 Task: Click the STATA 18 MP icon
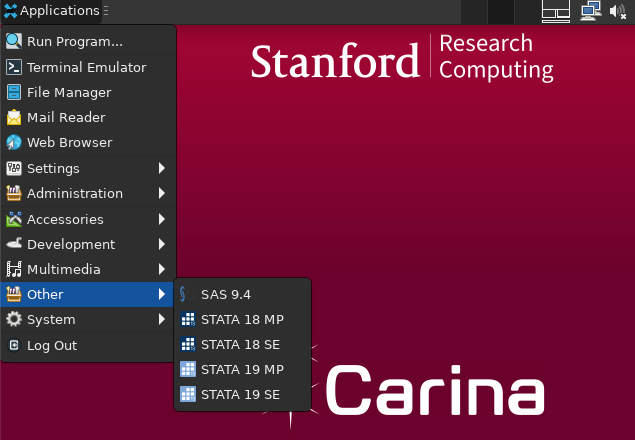coord(188,319)
